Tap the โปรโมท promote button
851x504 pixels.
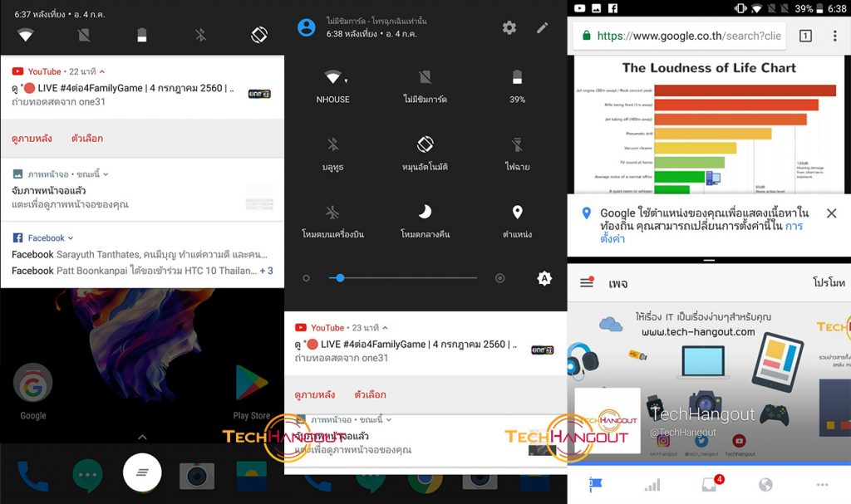tap(829, 282)
